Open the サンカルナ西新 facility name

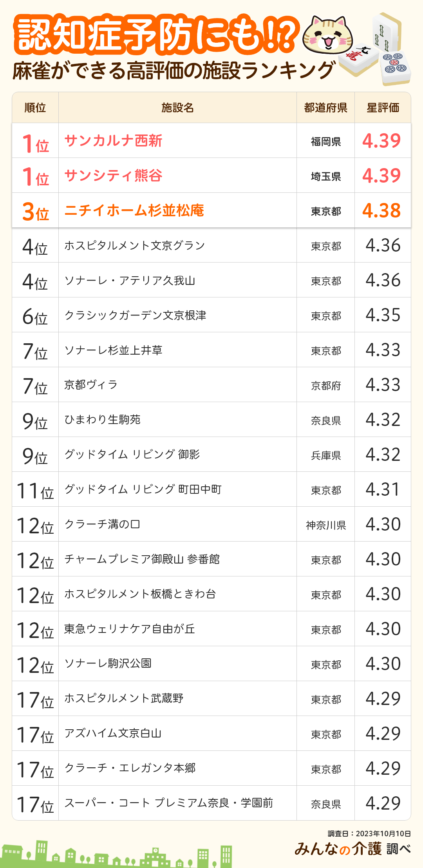click(x=113, y=141)
